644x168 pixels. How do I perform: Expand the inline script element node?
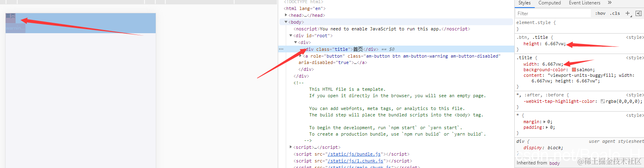tap(291, 147)
